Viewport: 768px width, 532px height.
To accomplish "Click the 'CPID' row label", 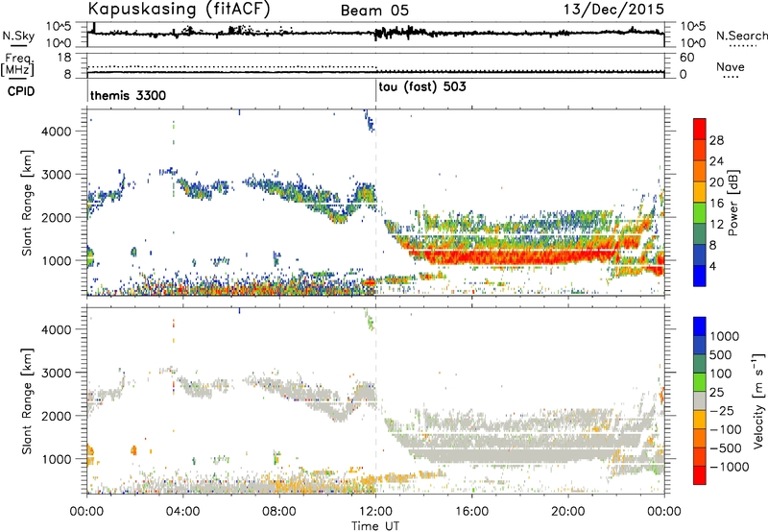I will click(21, 91).
